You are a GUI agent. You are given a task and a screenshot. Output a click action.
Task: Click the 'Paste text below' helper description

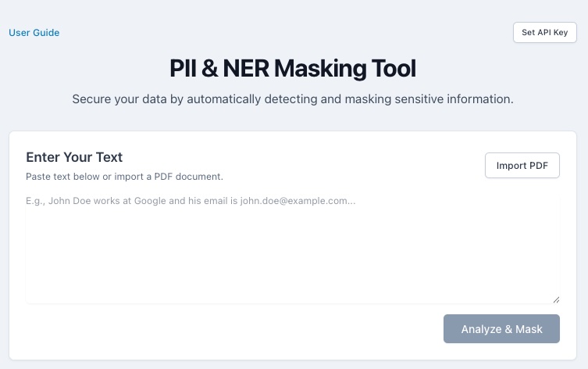[x=124, y=177]
